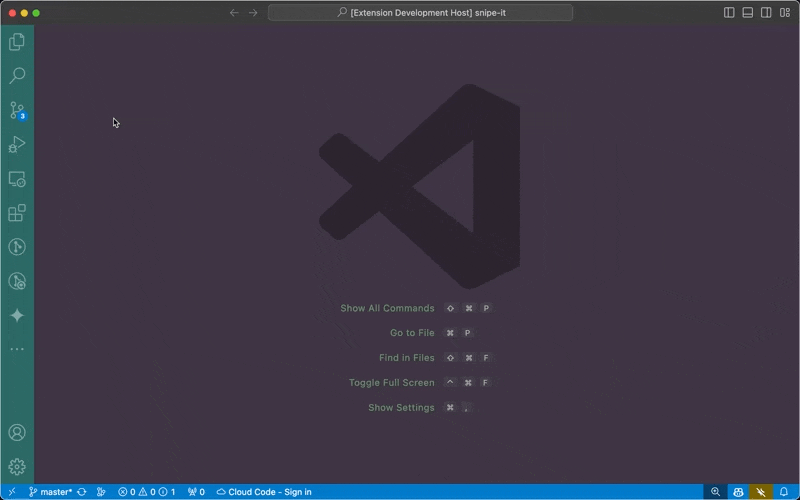Open a remote window from status bar
This screenshot has width=800, height=500.
12,492
